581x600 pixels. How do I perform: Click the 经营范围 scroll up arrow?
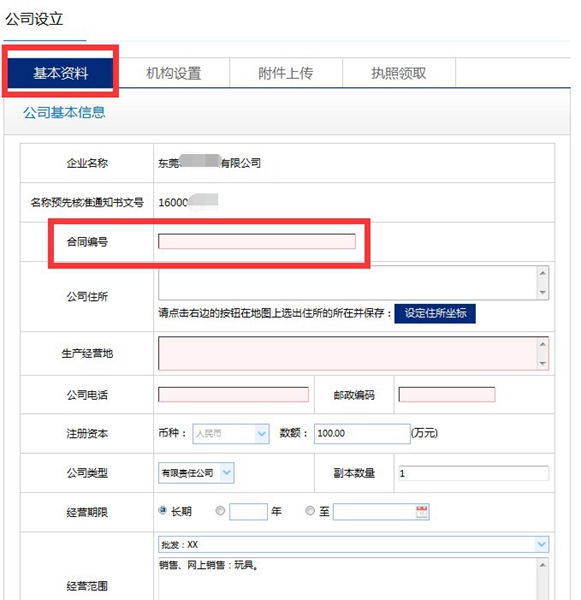click(543, 565)
